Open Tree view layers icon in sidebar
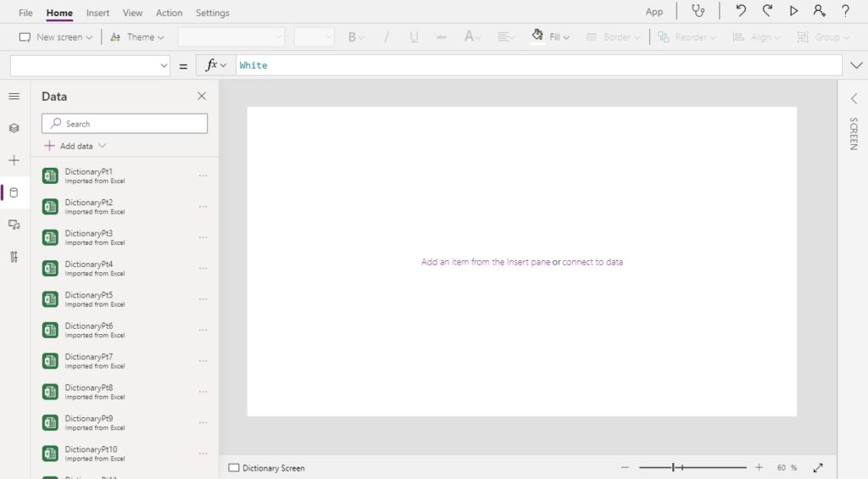868x479 pixels. pos(14,128)
